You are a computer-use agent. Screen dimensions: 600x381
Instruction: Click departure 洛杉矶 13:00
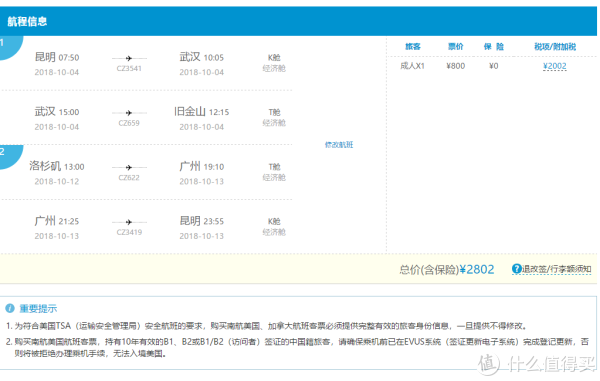point(57,166)
